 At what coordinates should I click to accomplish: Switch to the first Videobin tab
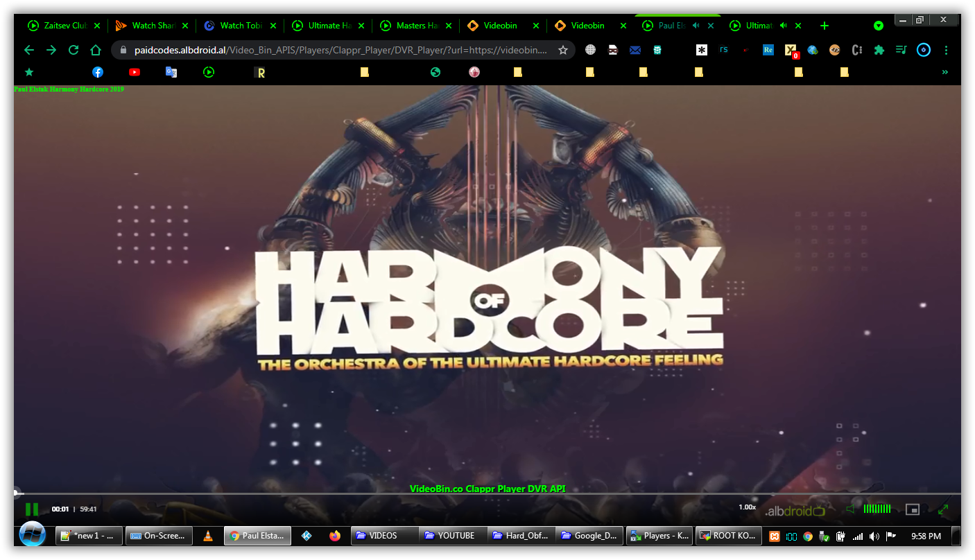click(x=503, y=26)
